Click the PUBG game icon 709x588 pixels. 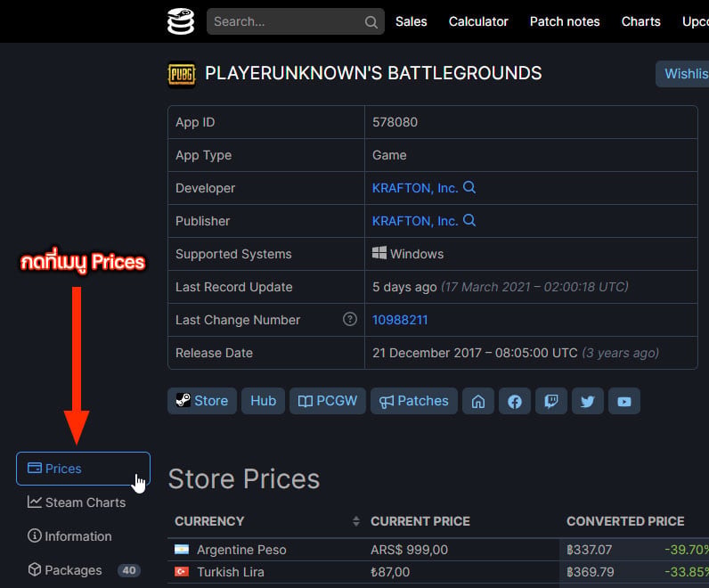[x=182, y=75]
